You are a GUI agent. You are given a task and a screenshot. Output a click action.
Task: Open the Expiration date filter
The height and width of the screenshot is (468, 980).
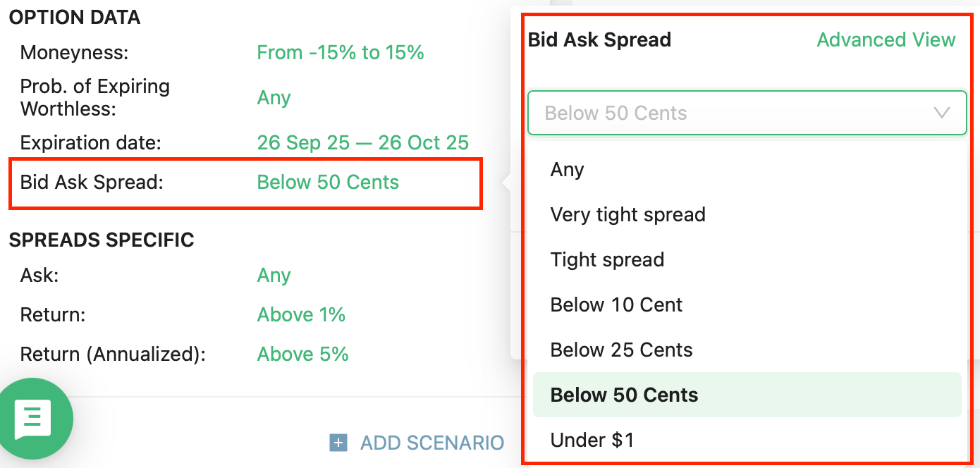tap(362, 142)
